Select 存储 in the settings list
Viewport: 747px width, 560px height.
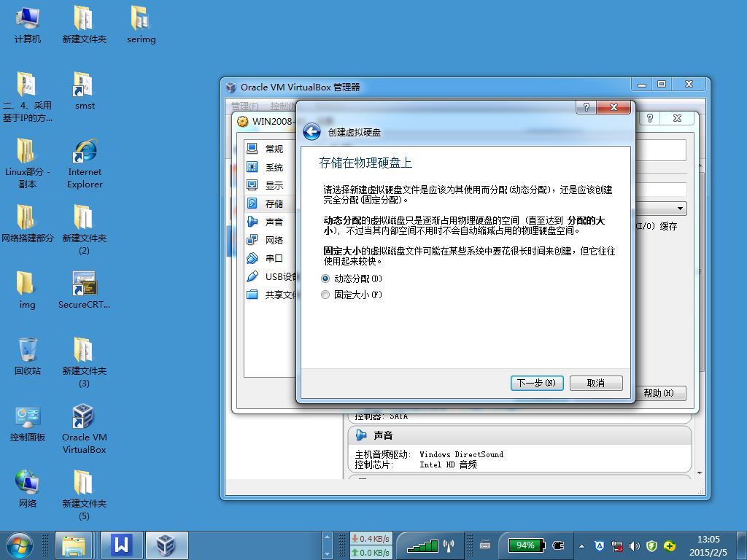pyautogui.click(x=269, y=203)
